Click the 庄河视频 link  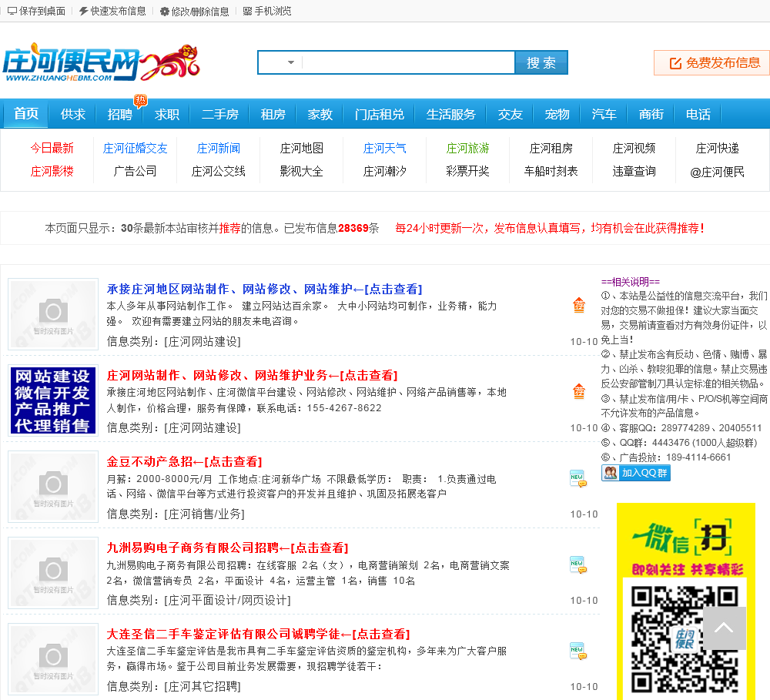pos(634,148)
